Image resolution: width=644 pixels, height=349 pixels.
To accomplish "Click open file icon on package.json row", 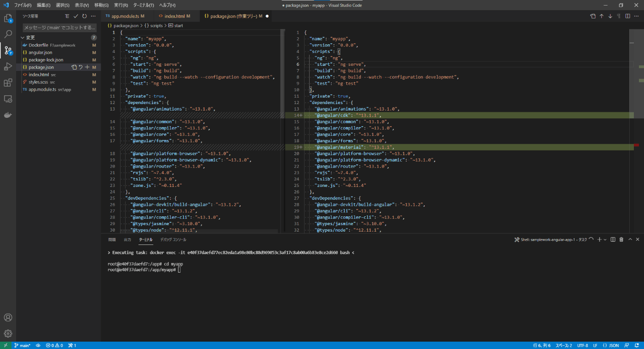I will (74, 67).
